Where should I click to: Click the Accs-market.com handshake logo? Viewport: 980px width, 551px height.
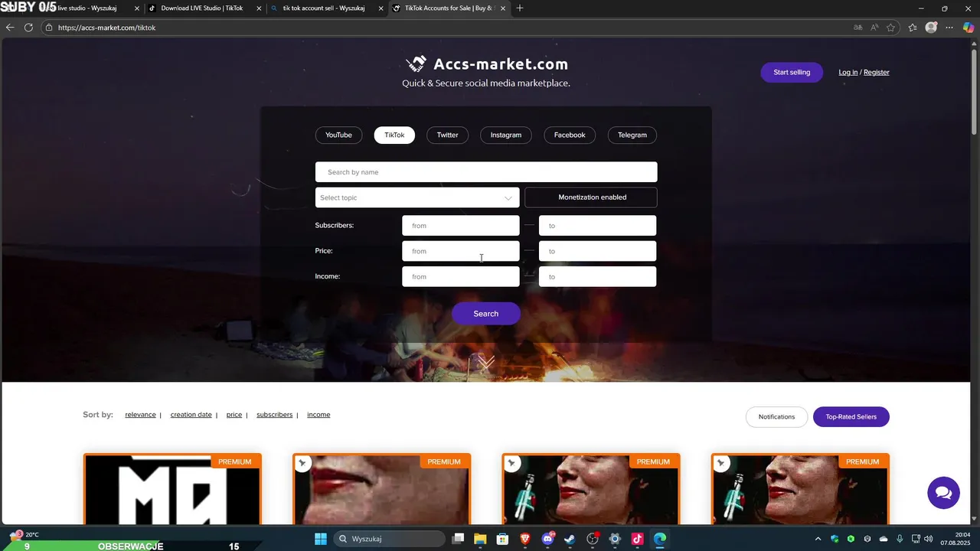point(416,64)
